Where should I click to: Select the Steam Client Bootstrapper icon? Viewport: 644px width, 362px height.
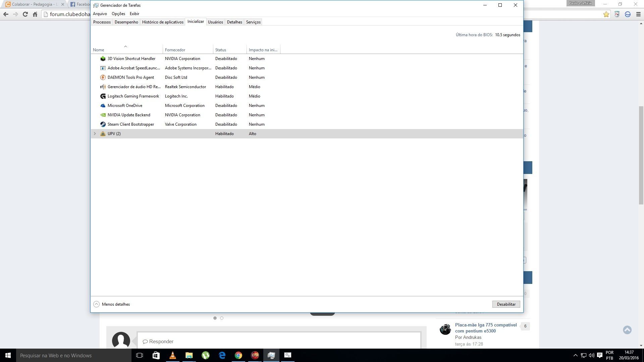click(x=103, y=124)
